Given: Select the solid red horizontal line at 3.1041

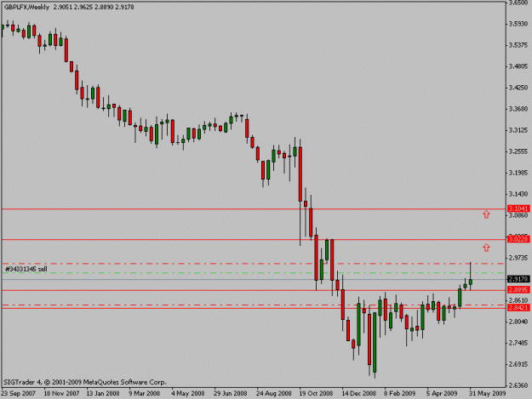Looking at the screenshot, I should click(x=254, y=209).
